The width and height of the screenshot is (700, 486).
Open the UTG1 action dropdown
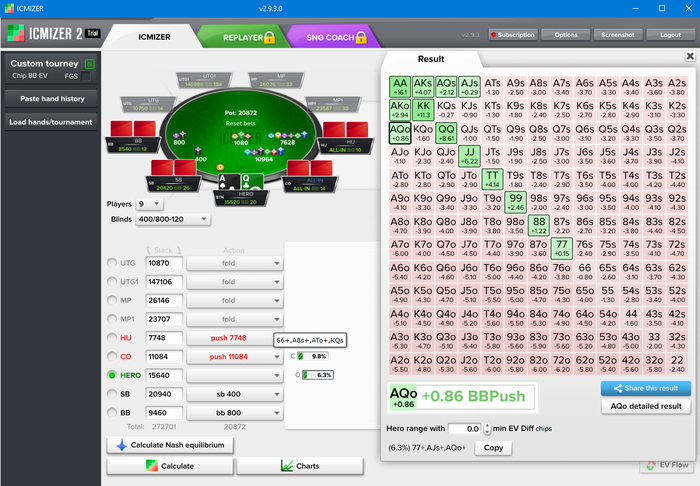click(235, 282)
